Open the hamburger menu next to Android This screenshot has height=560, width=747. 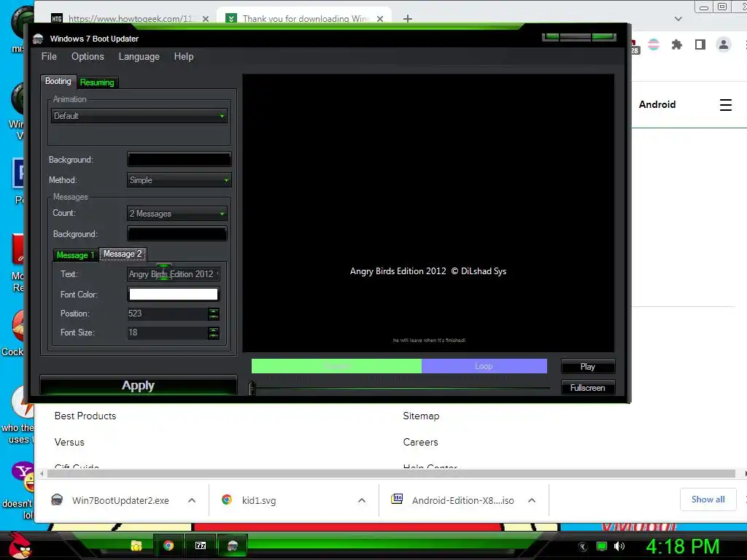[726, 105]
